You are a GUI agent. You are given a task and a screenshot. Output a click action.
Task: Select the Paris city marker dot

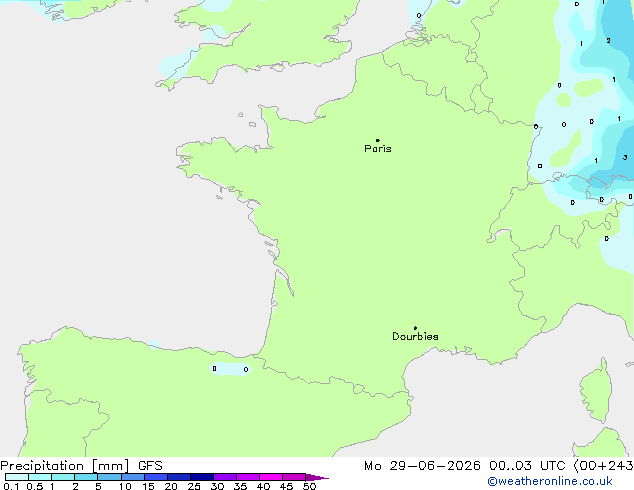click(378, 140)
